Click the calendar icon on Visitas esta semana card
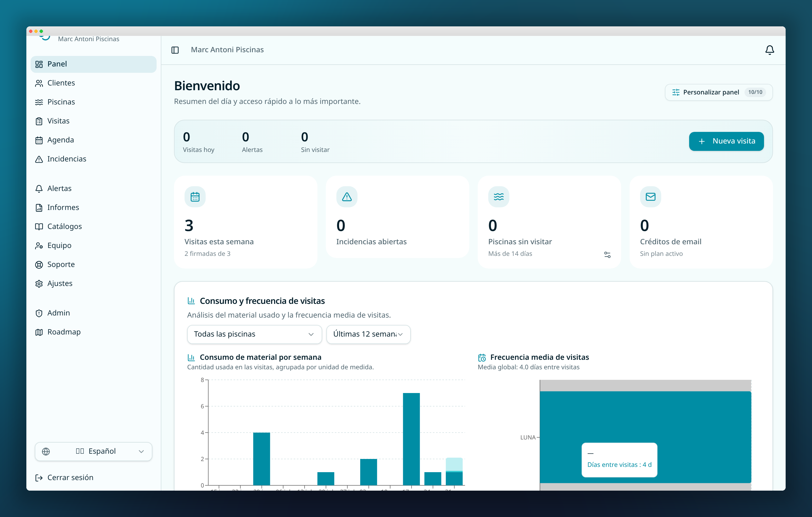 coord(195,197)
